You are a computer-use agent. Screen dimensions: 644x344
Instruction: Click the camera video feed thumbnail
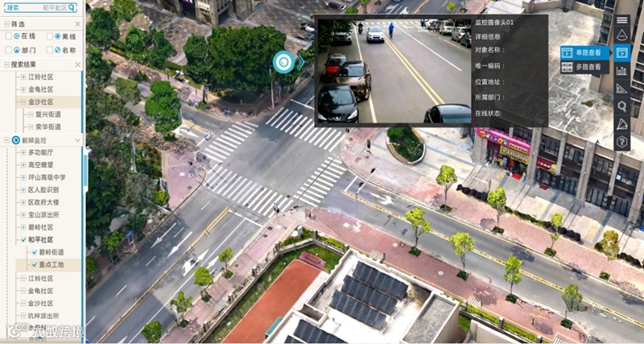pos(394,70)
